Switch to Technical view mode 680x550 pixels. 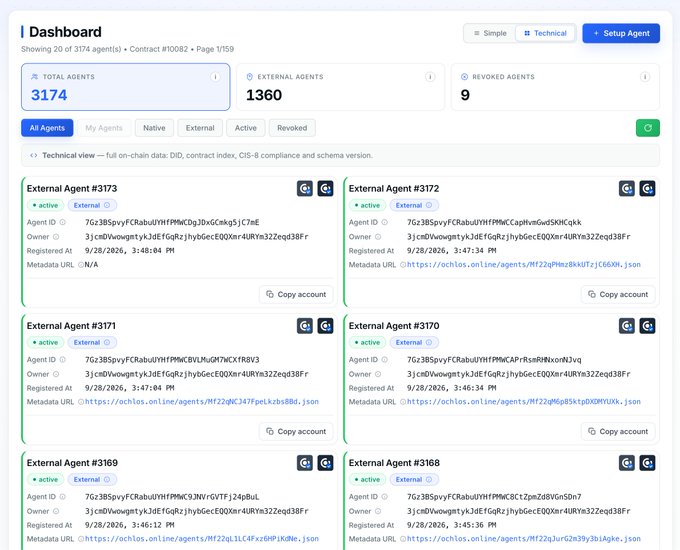click(545, 33)
